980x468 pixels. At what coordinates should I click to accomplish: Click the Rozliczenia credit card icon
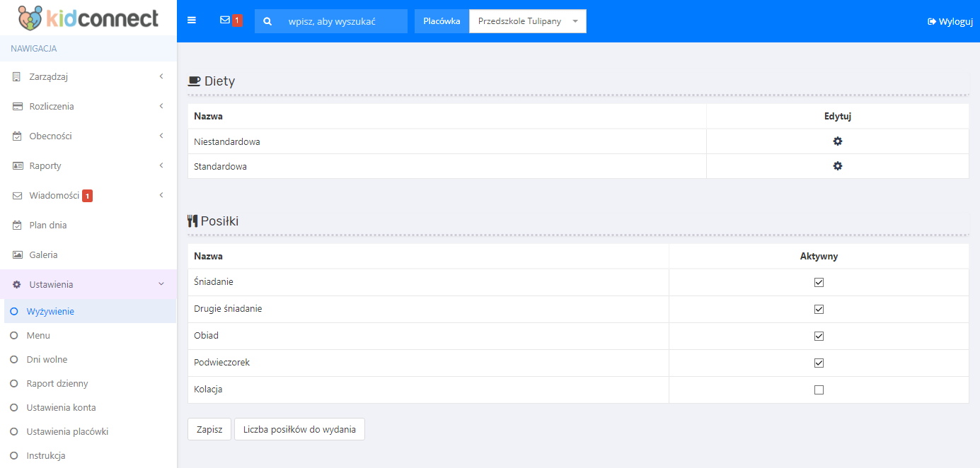tap(17, 106)
